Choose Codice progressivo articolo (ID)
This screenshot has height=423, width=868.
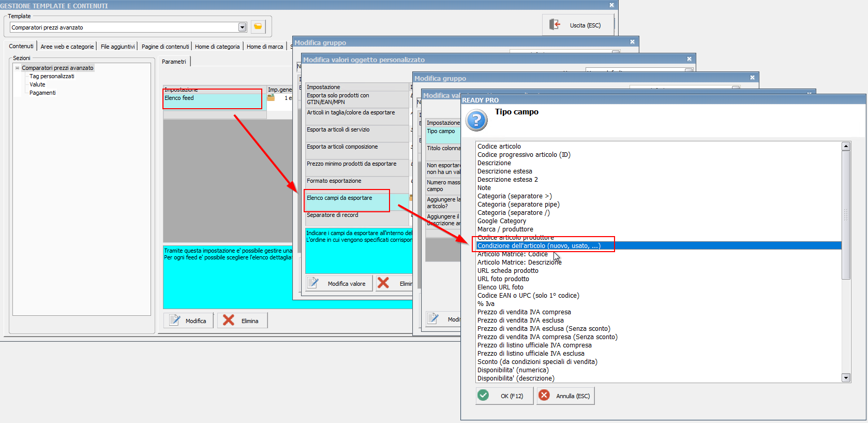524,155
